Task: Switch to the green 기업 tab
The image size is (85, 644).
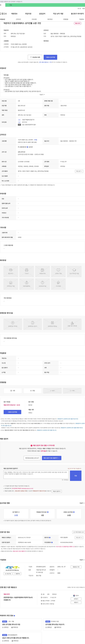Action: click(x=10, y=5)
